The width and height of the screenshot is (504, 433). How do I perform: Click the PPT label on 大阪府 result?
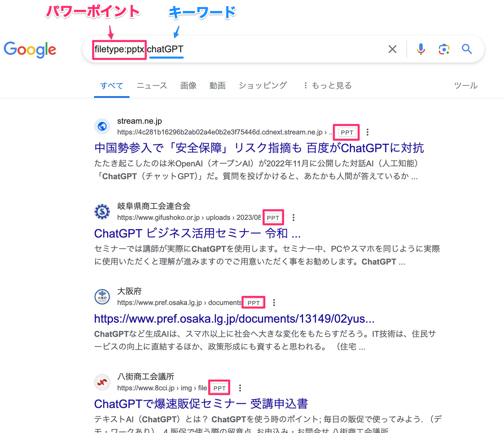(253, 303)
